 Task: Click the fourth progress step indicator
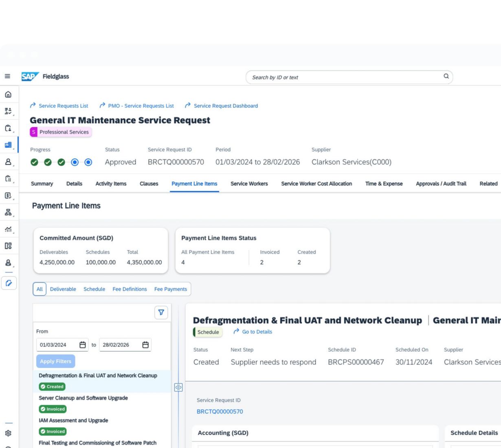tap(75, 163)
